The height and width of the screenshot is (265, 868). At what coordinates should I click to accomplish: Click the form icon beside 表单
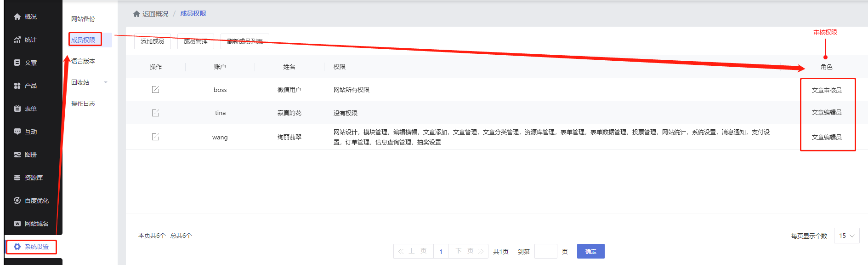17,109
